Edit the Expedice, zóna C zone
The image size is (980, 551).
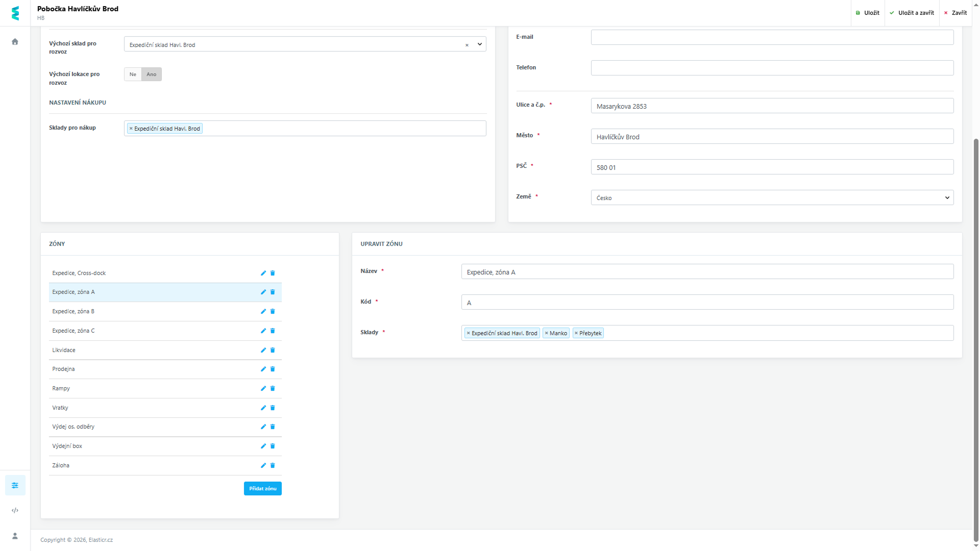[263, 331]
